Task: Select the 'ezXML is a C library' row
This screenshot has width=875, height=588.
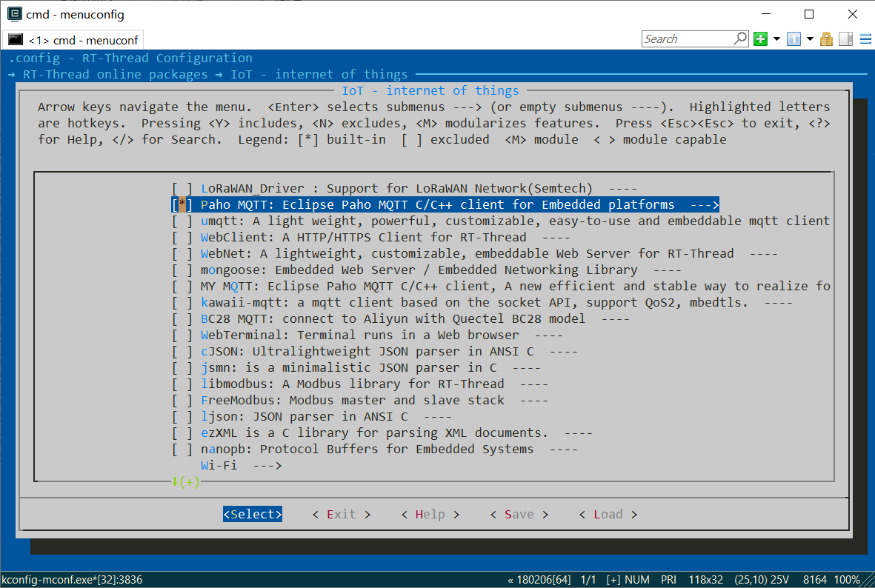Action: coord(382,433)
